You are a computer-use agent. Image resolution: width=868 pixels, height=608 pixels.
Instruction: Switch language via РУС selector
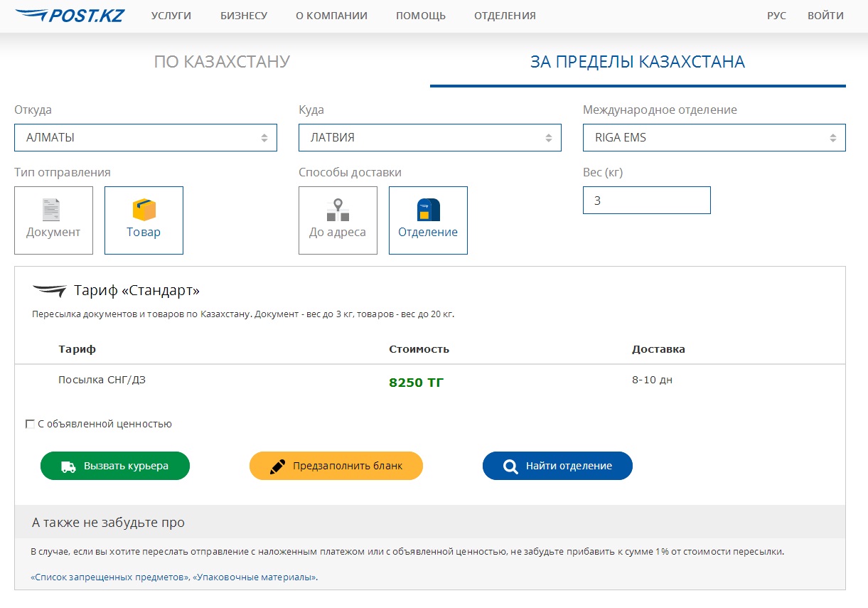(776, 16)
